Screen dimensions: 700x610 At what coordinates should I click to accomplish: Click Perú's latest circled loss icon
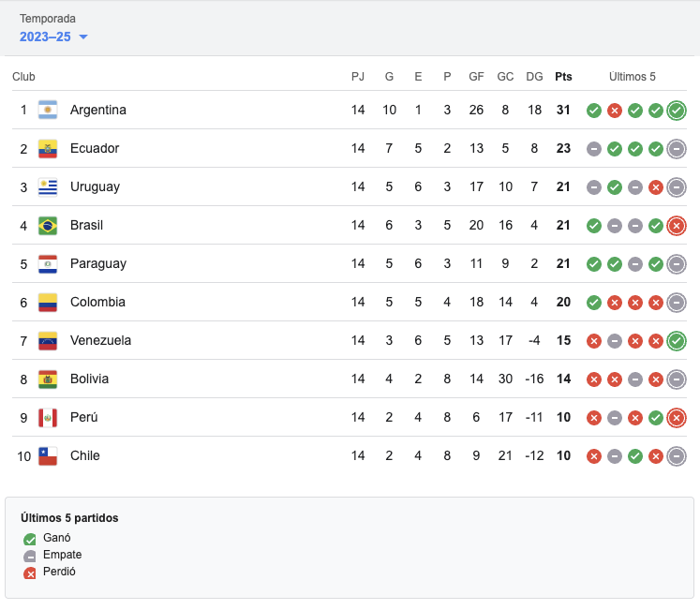(677, 418)
